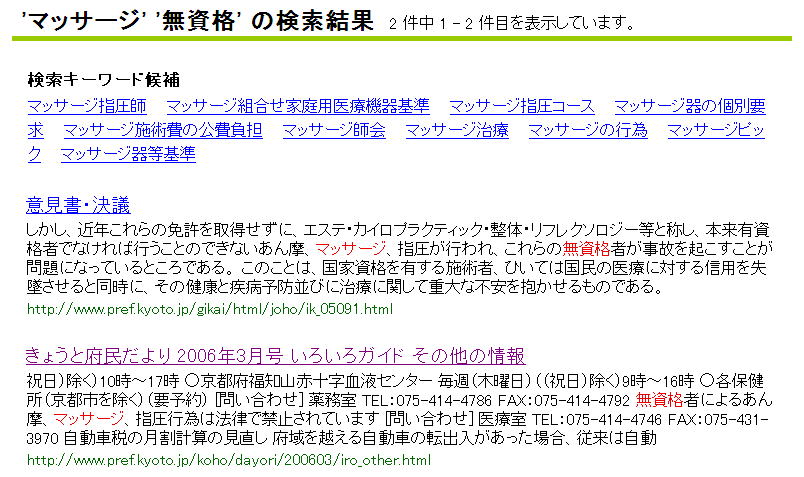Open the きょうと府民だより 2006年3月号 result title
804x477 pixels.
click(x=275, y=355)
